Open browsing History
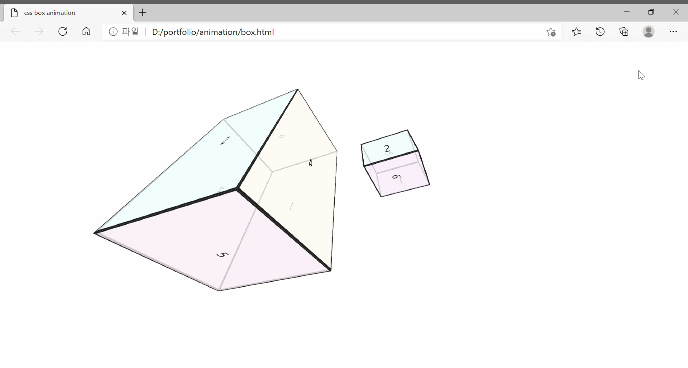The width and height of the screenshot is (688, 368). tap(600, 32)
